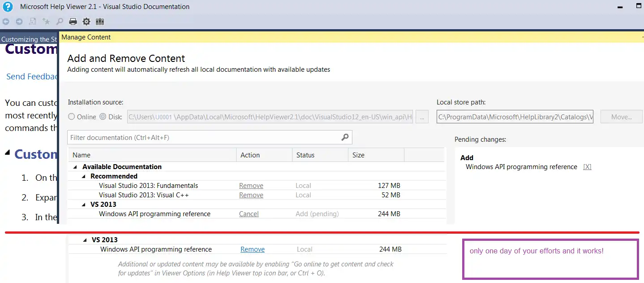Click Remove for Visual Studio 2013: Fundamentals
The image size is (644, 283).
coord(251,186)
